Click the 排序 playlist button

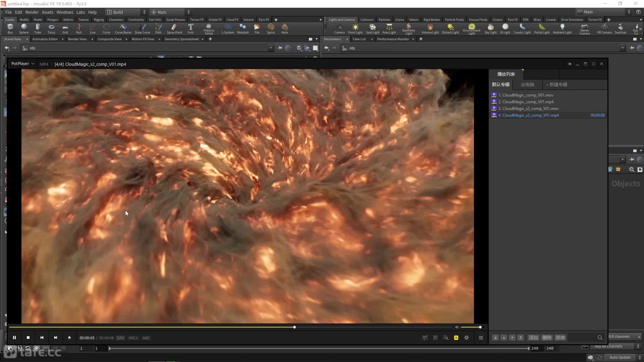pos(560,338)
